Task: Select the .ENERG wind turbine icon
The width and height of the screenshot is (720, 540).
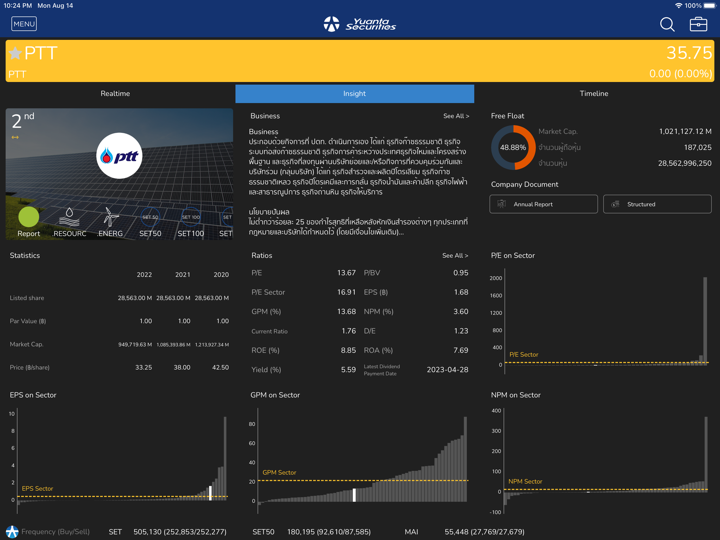Action: [x=110, y=217]
